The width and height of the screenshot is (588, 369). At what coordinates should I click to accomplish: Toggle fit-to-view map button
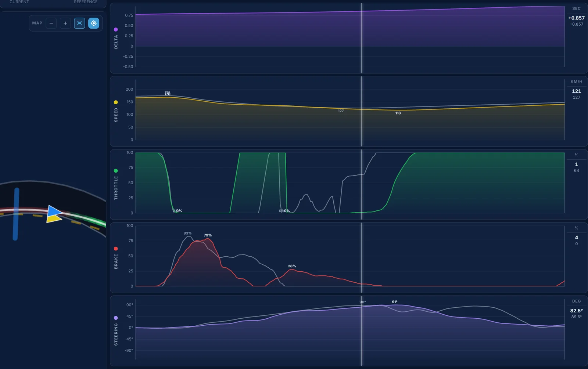tap(79, 23)
